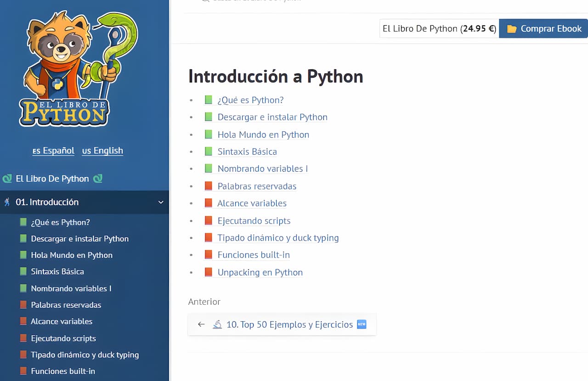Screen dimensions: 588x381
Task: Select Hola Mundo en Python in sidebar
Action: click(x=72, y=255)
